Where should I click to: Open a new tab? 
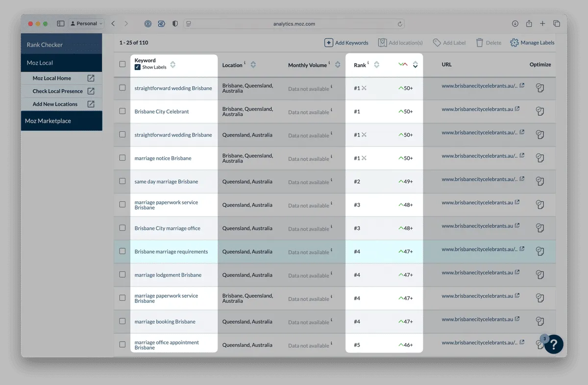542,24
